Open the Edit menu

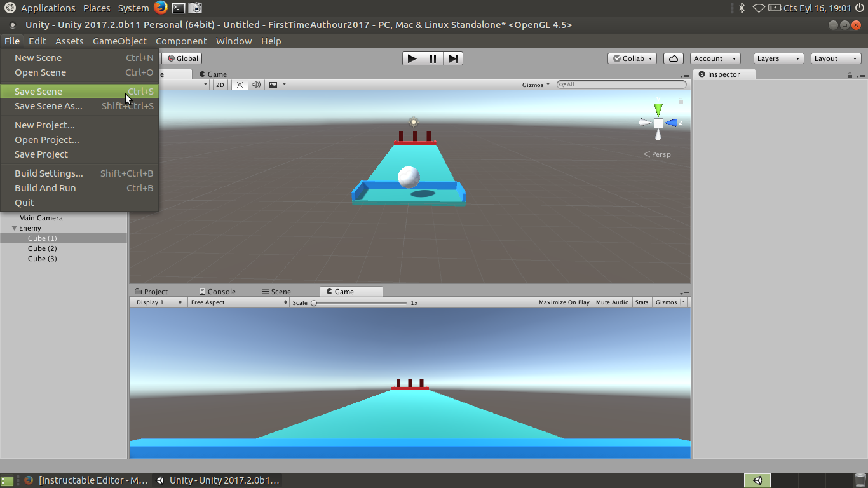(x=37, y=41)
